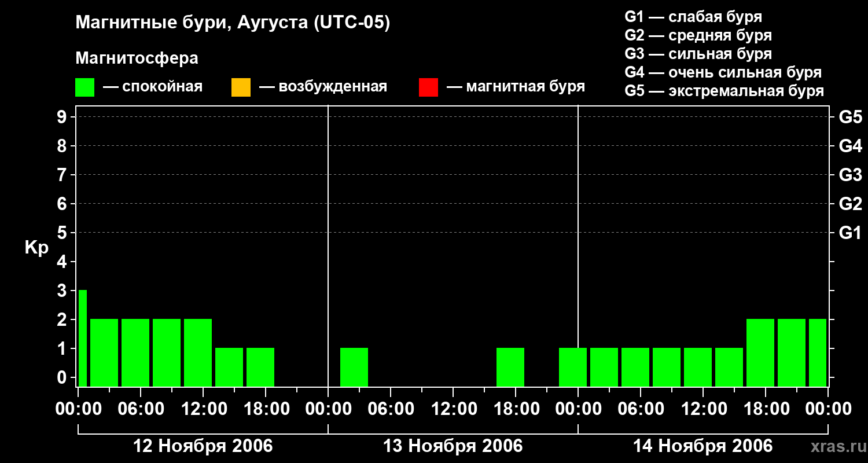The image size is (868, 463).
Task: Click the '18:00' time label under 14 November
Action: (x=766, y=410)
